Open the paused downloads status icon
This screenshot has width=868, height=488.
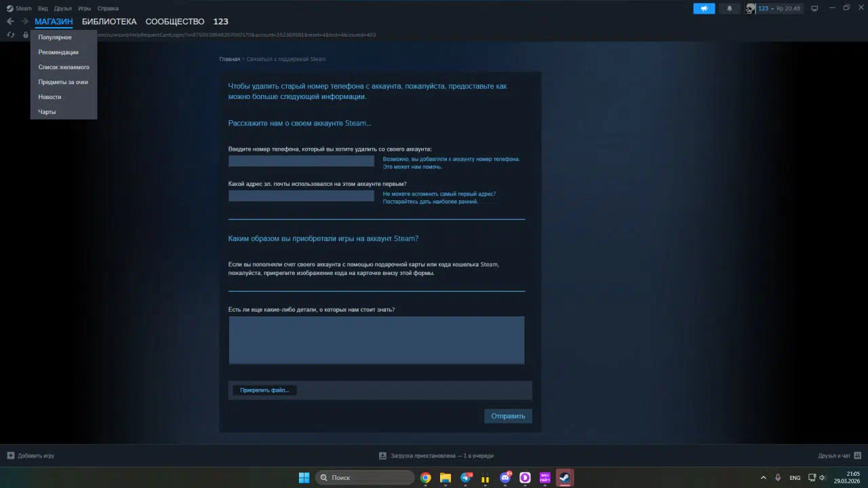pos(382,455)
